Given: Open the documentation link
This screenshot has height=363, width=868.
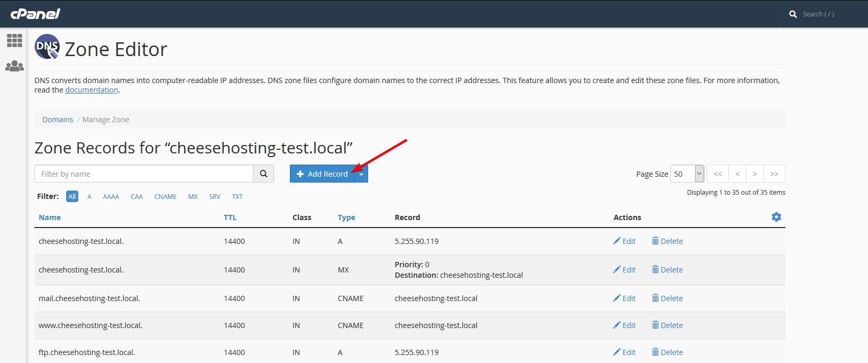Looking at the screenshot, I should coord(92,90).
